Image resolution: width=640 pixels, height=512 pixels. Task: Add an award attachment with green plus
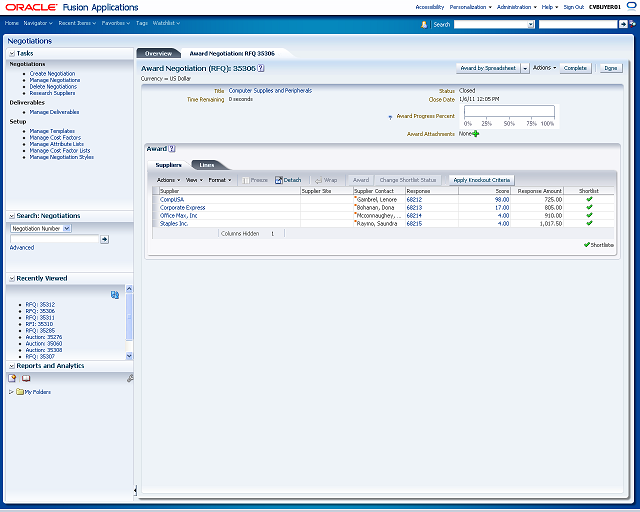(x=476, y=134)
